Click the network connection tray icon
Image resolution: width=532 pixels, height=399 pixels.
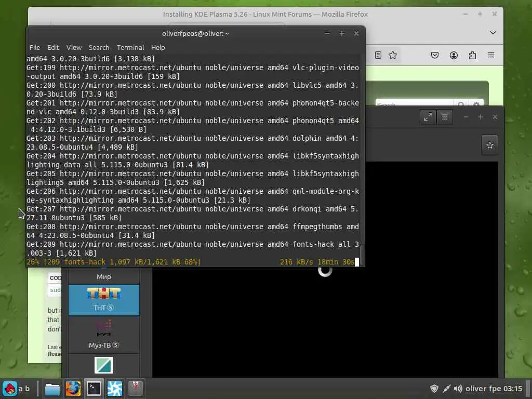pos(446,389)
